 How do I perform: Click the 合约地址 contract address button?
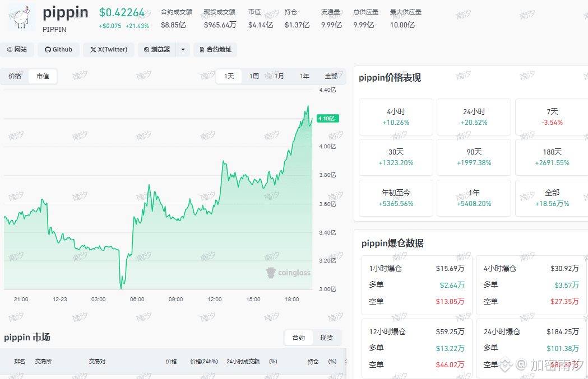pyautogui.click(x=215, y=49)
